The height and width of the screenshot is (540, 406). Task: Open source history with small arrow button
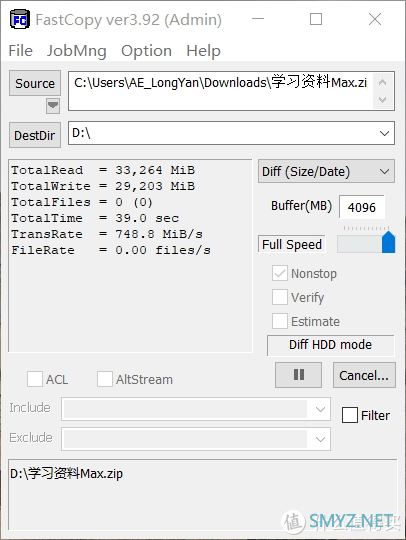pyautogui.click(x=53, y=106)
